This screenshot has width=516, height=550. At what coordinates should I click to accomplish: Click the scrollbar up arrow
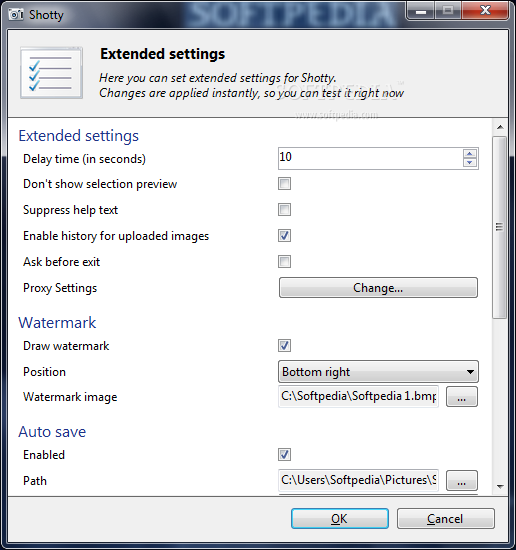tap(500, 127)
